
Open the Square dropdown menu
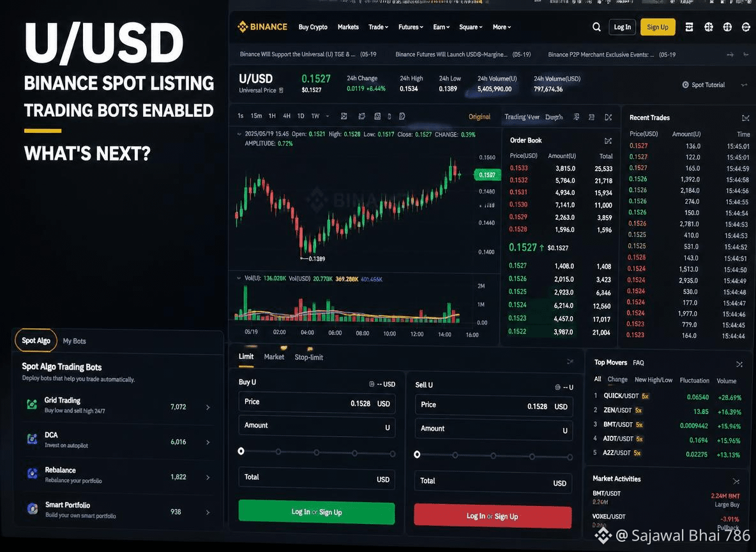pos(471,27)
